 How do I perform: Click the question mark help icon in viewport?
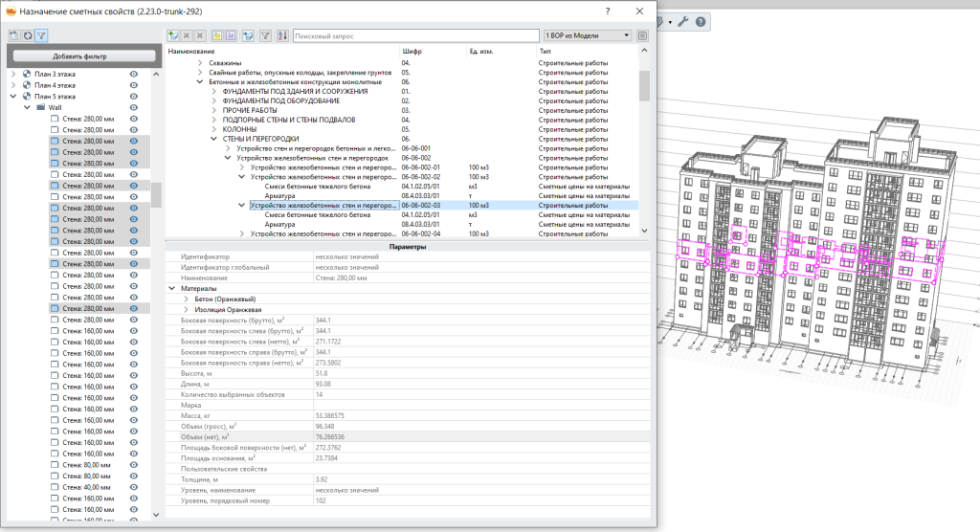[x=701, y=21]
